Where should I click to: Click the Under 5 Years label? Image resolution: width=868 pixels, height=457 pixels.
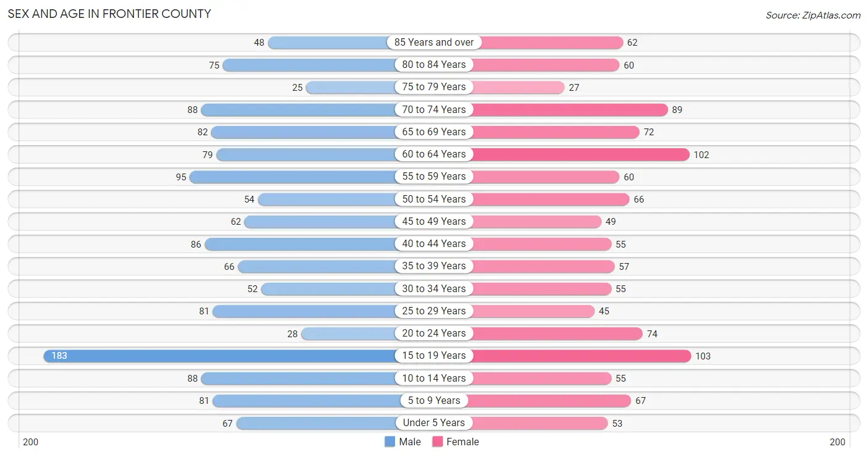point(434,423)
